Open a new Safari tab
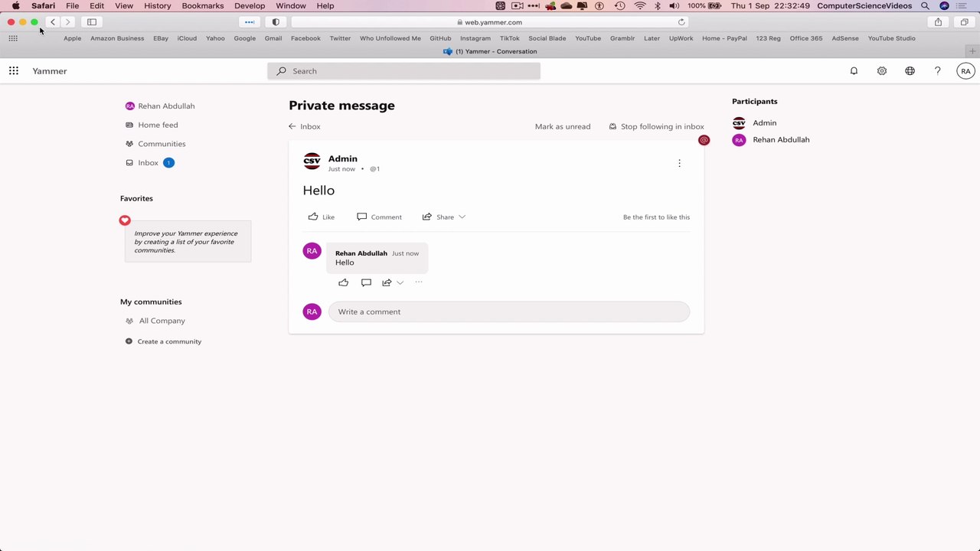 tap(972, 51)
